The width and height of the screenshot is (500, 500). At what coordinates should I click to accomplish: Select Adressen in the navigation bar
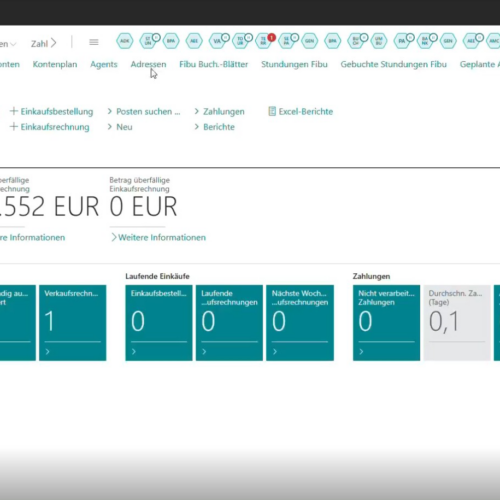tap(148, 64)
